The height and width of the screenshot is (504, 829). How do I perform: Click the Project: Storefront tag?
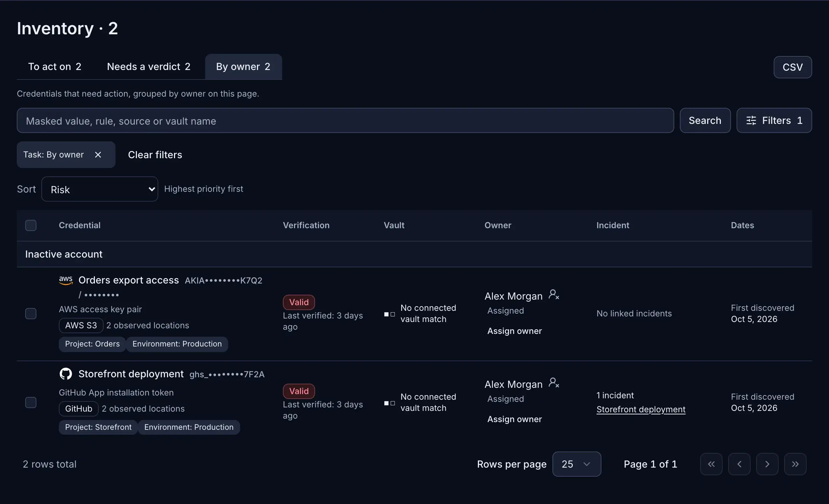(98, 427)
